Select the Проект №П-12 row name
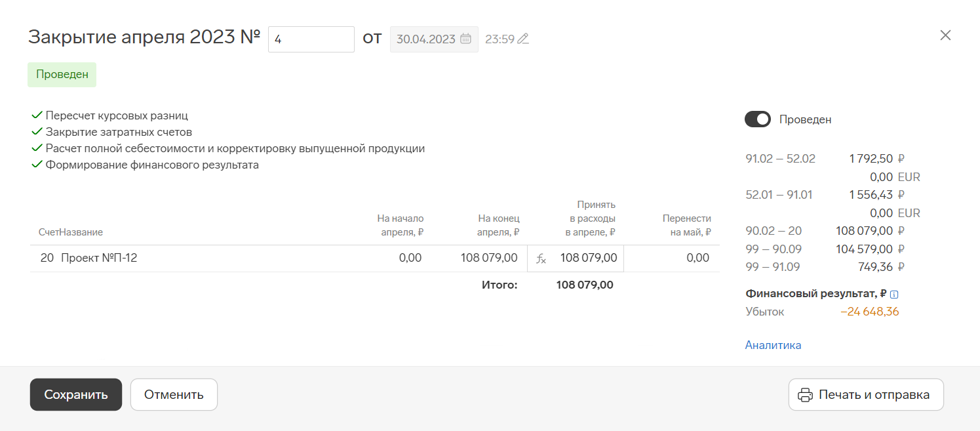This screenshot has width=980, height=431. (x=99, y=258)
